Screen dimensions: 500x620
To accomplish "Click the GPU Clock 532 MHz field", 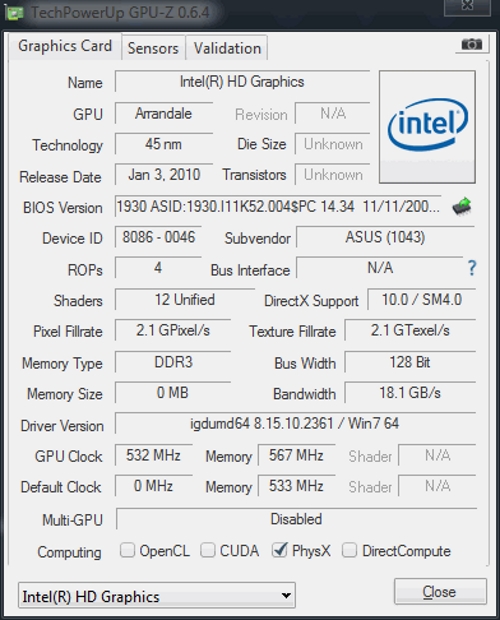I will click(x=153, y=455).
